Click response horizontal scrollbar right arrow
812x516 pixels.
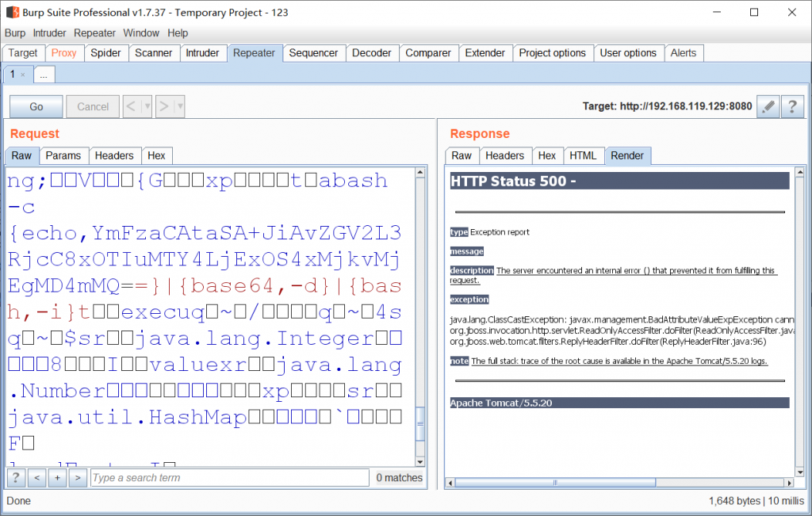(789, 483)
